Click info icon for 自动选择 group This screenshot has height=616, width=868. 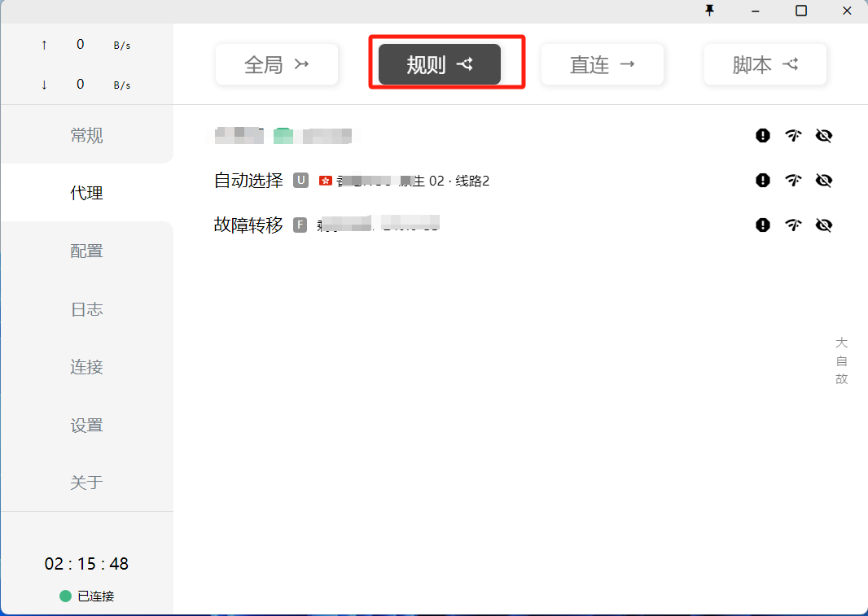(762, 181)
